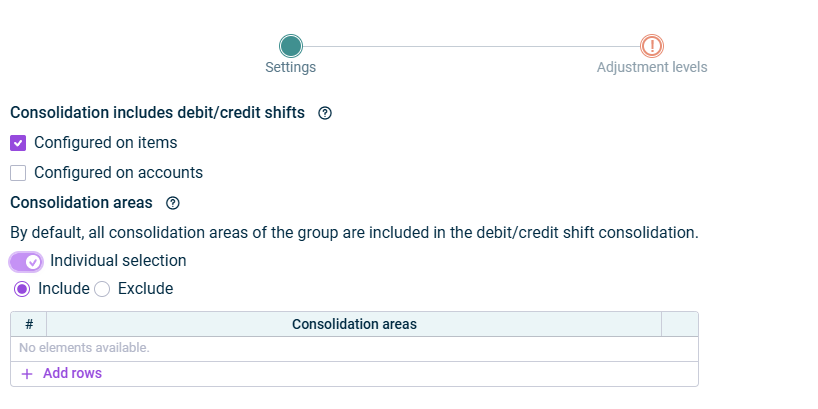Viewport: 818px width, 409px height.
Task: Select the Include radio button
Action: click(x=22, y=289)
